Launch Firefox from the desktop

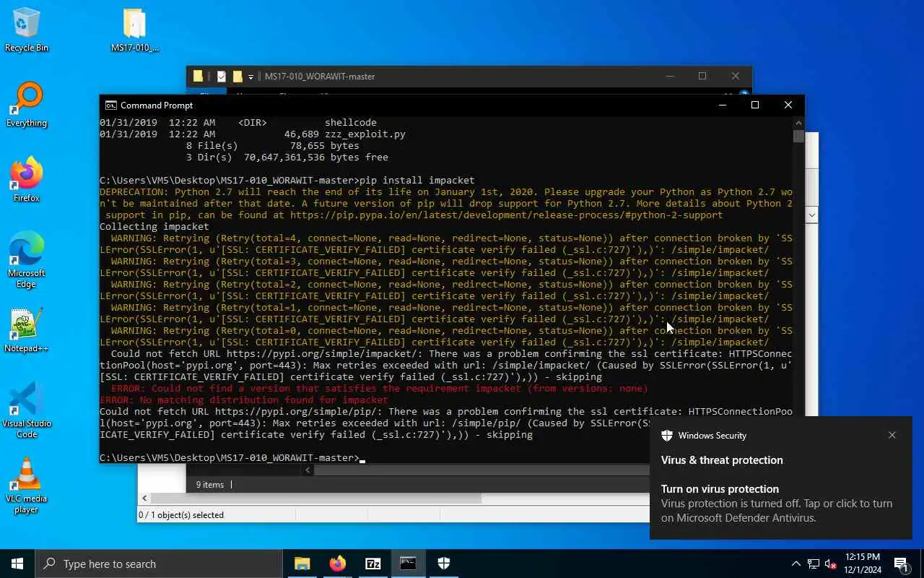(x=27, y=180)
